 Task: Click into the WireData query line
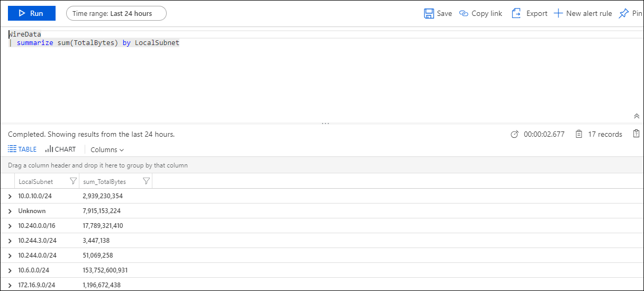coord(25,34)
